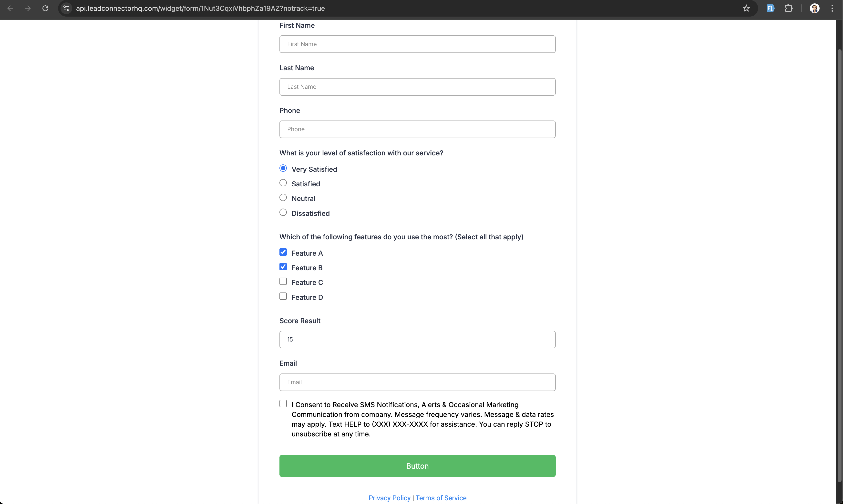Bookmark this page with star icon
Viewport: 843px width, 504px height.
tap(746, 8)
